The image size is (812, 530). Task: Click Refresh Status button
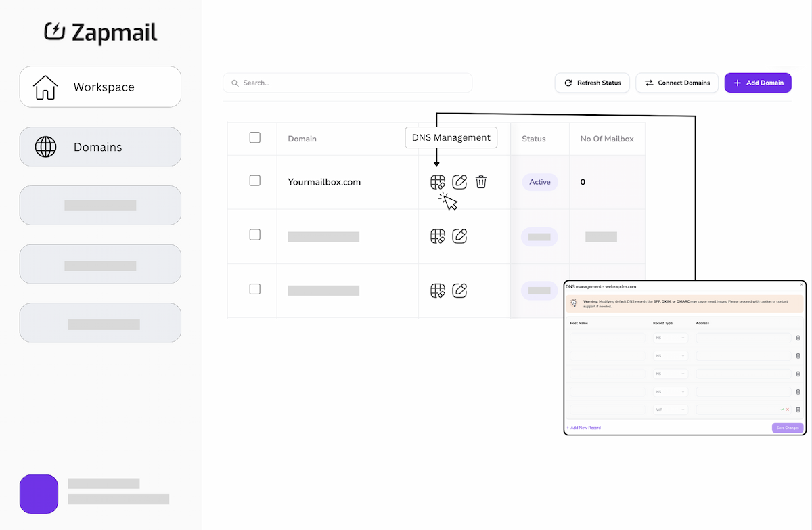593,83
